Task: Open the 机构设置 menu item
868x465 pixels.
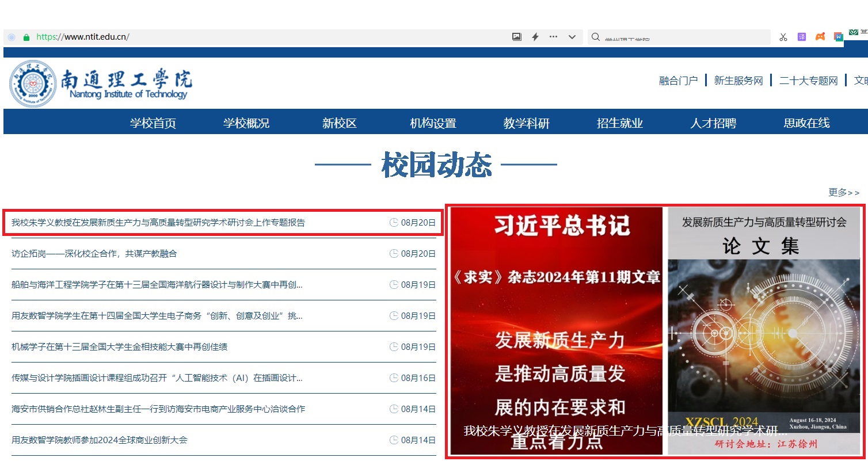Action: point(433,123)
